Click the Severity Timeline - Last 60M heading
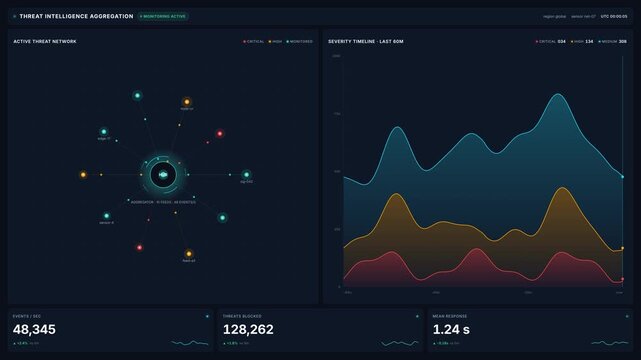The image size is (641, 360). click(x=366, y=42)
